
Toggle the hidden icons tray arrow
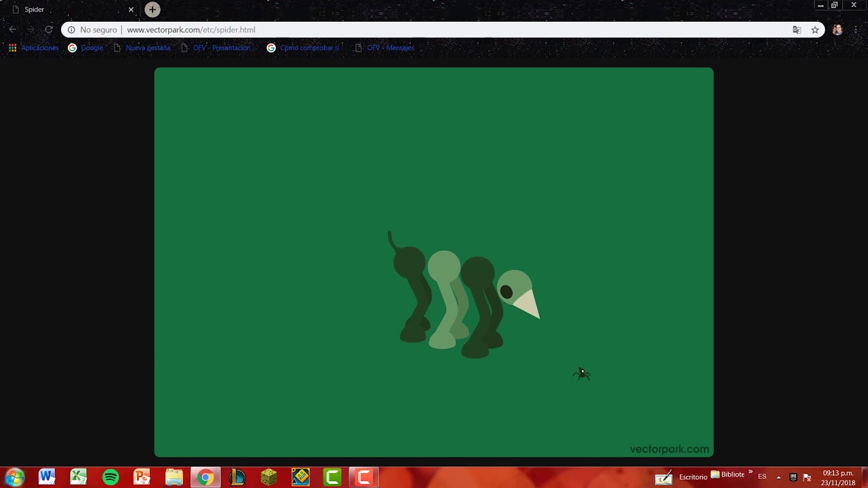point(778,476)
